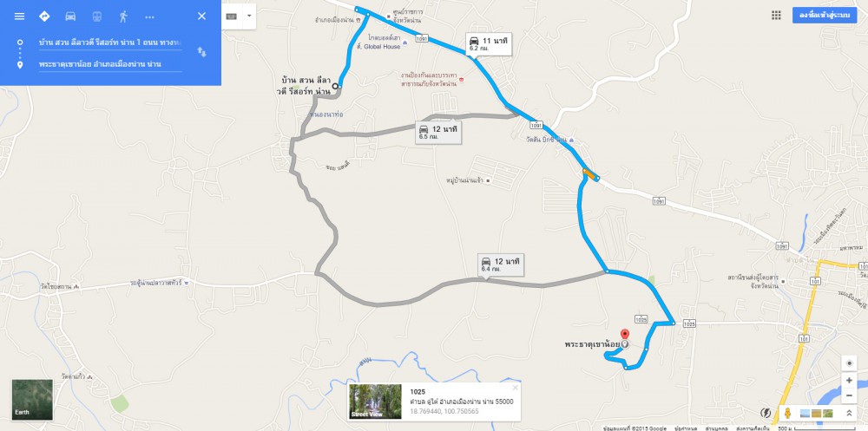
Task: Zoom out on the map
Action: tap(849, 395)
